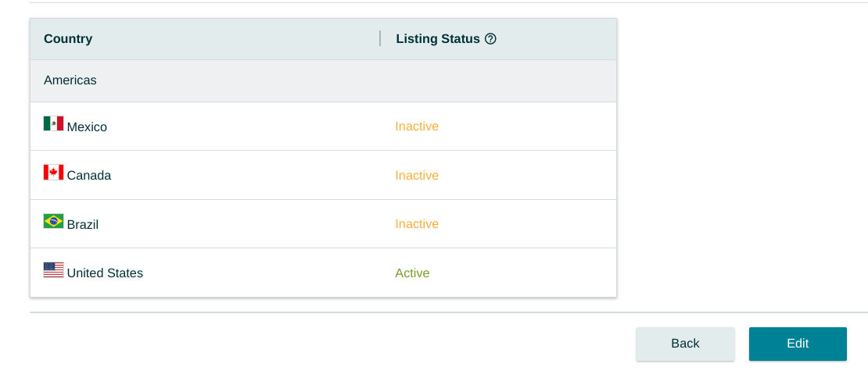Click the column divider between the headers
Viewport: 868px width, 378px height.
pos(380,38)
